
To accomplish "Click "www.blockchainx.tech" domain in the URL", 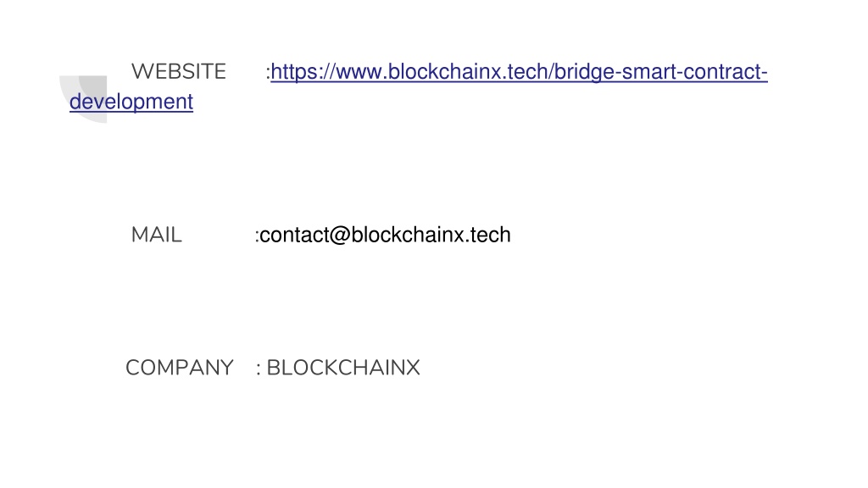I will point(442,72).
